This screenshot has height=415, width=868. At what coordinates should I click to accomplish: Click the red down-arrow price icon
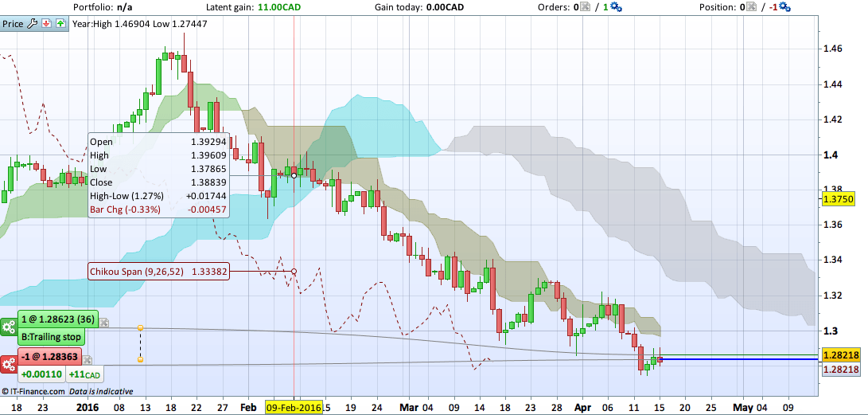click(x=46, y=24)
